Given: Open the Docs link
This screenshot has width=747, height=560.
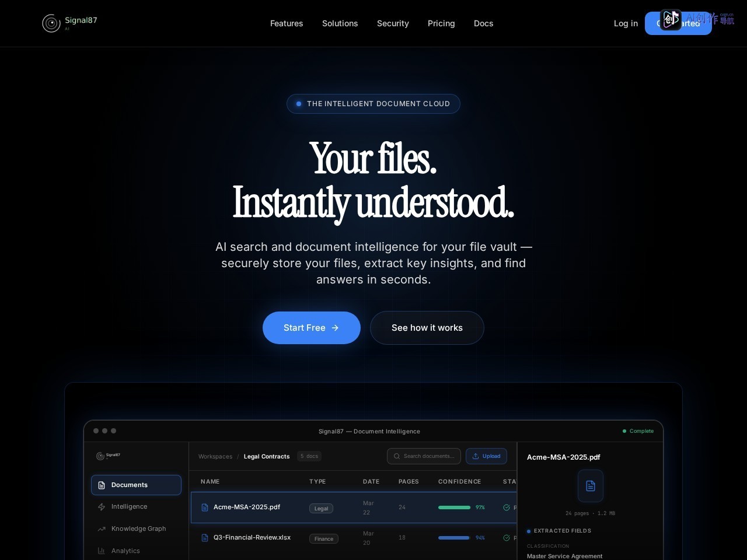Looking at the screenshot, I should pos(484,23).
